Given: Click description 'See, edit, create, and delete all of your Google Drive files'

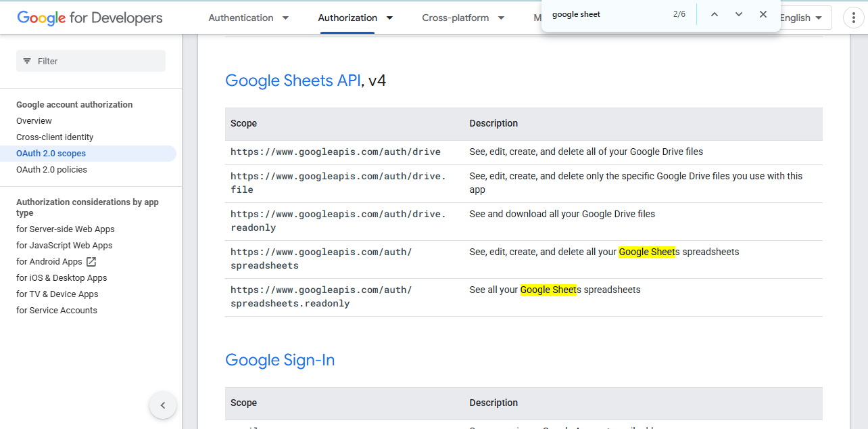Looking at the screenshot, I should coord(586,152).
